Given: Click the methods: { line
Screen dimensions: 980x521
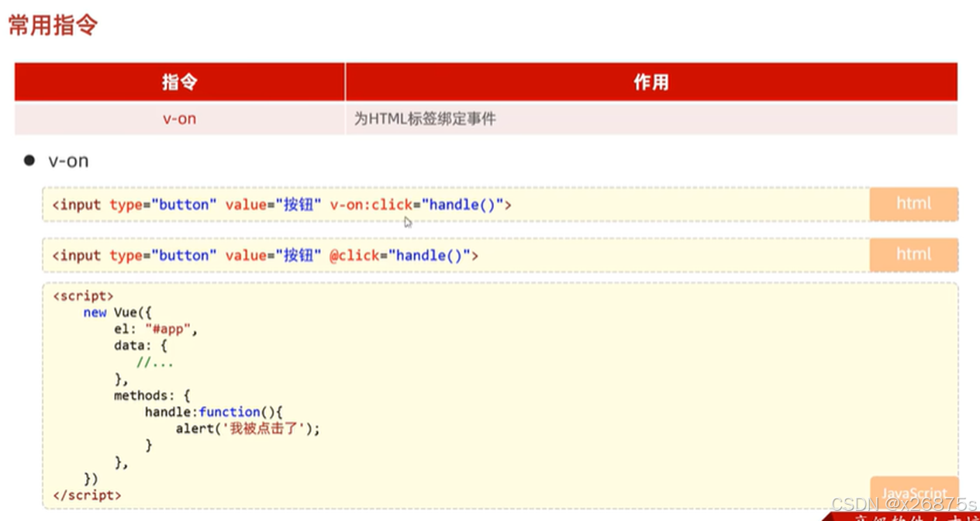Looking at the screenshot, I should click(152, 395).
